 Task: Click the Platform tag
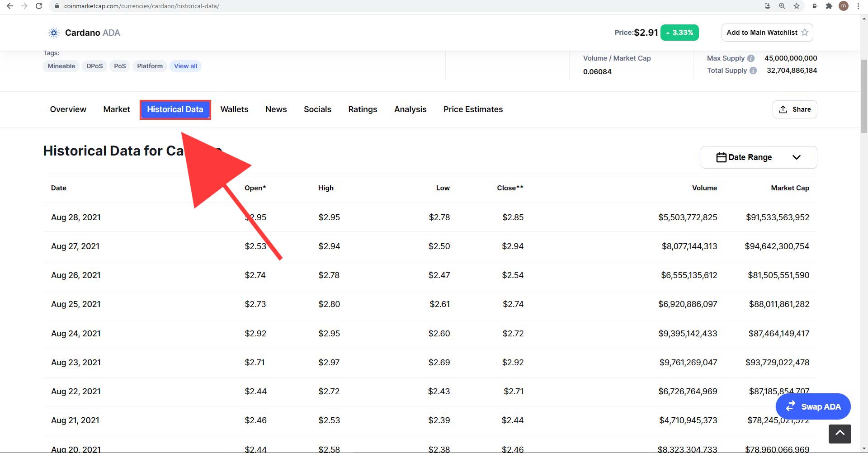pos(150,66)
